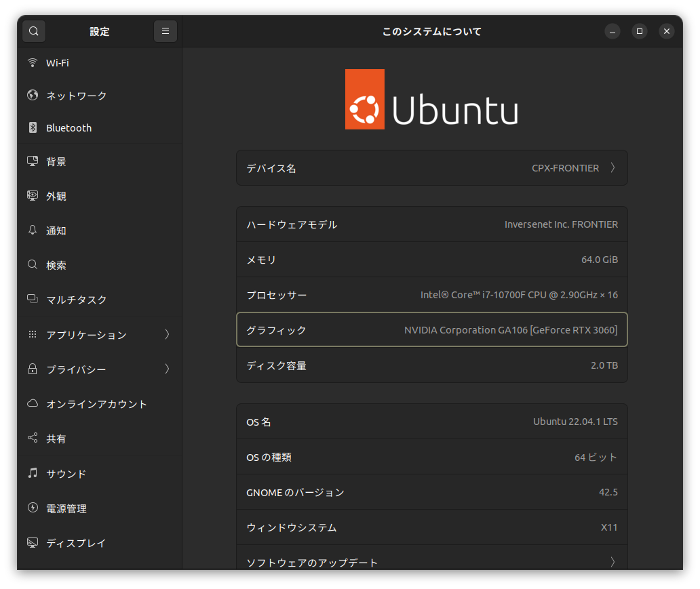700x589 pixels.
Task: Click GNOME のバージョン label
Action: pos(295,493)
